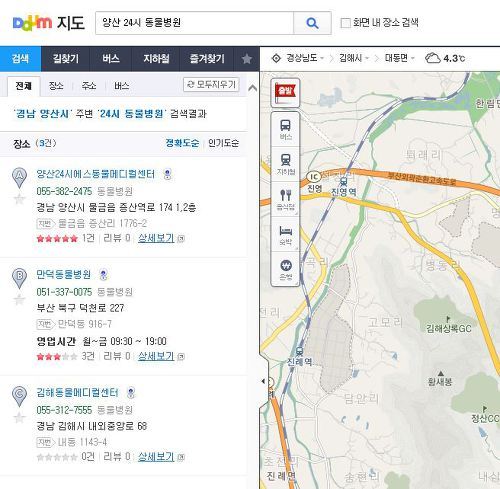Collapse the side panel with left arrow handle
The width and height of the screenshot is (500, 489).
point(263,381)
